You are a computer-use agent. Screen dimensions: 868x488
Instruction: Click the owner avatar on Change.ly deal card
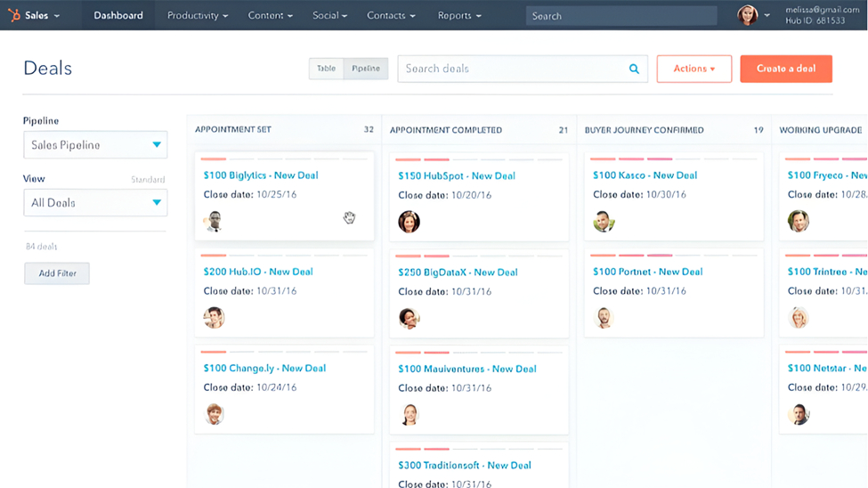pos(214,414)
